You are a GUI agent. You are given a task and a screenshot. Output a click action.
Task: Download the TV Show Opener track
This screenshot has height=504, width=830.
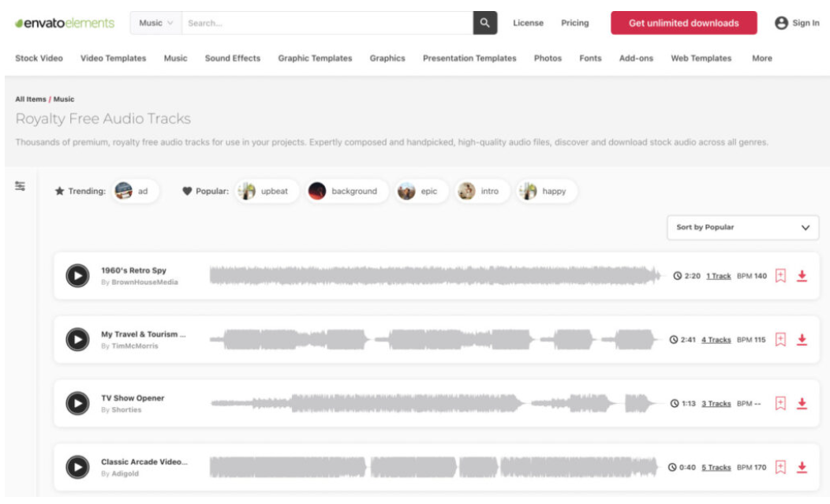coord(802,403)
